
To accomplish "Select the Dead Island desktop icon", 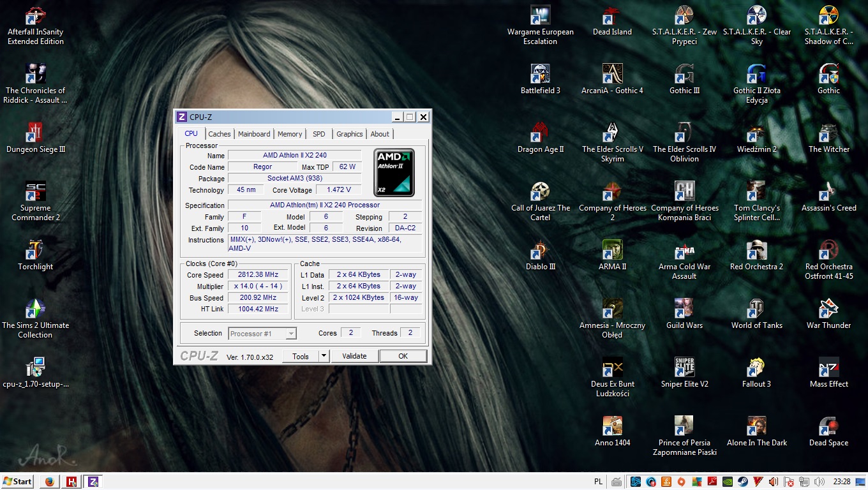I will tap(612, 21).
